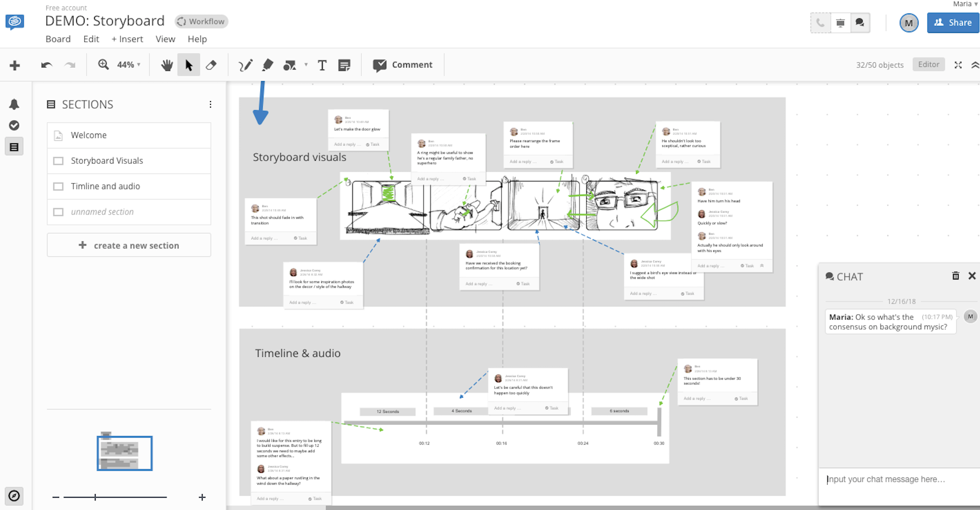Viewport: 980px width, 510px height.
Task: Click the Comment mode button
Action: 402,64
